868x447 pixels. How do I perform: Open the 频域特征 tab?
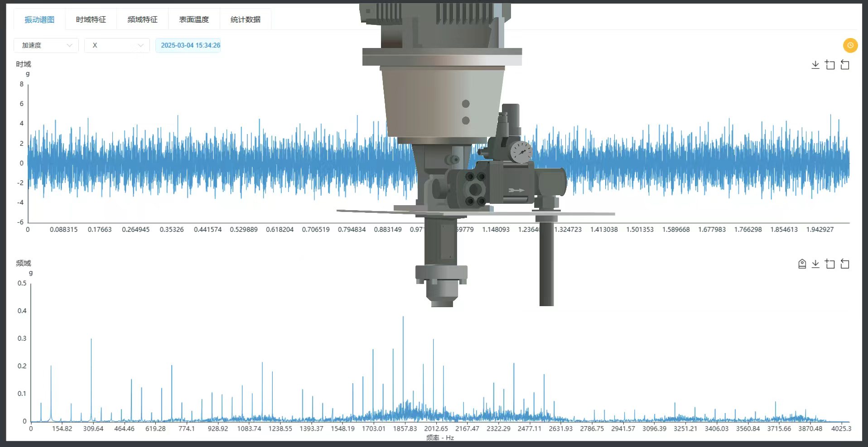142,19
